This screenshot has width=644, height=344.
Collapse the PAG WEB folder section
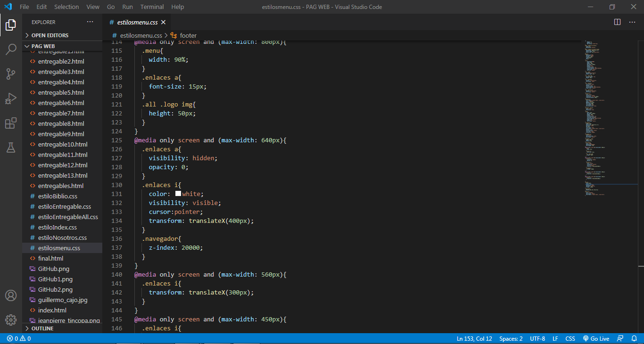coord(62,46)
